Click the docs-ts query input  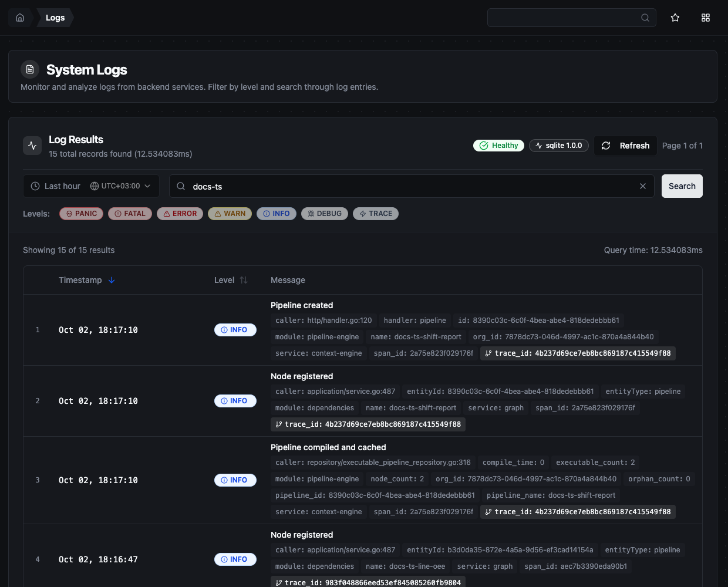(412, 186)
